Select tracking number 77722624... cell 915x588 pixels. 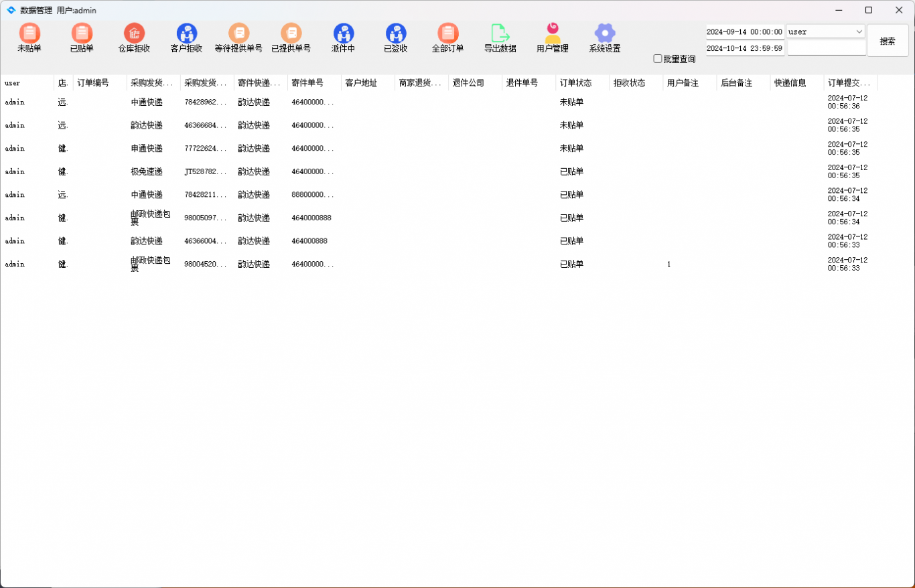(x=206, y=148)
